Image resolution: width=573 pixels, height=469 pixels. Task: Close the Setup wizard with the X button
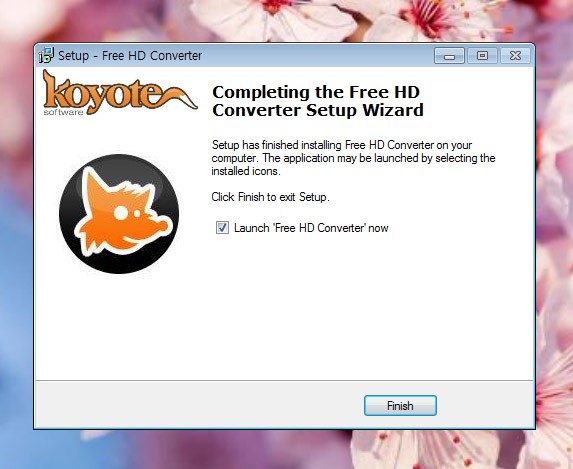(x=515, y=56)
